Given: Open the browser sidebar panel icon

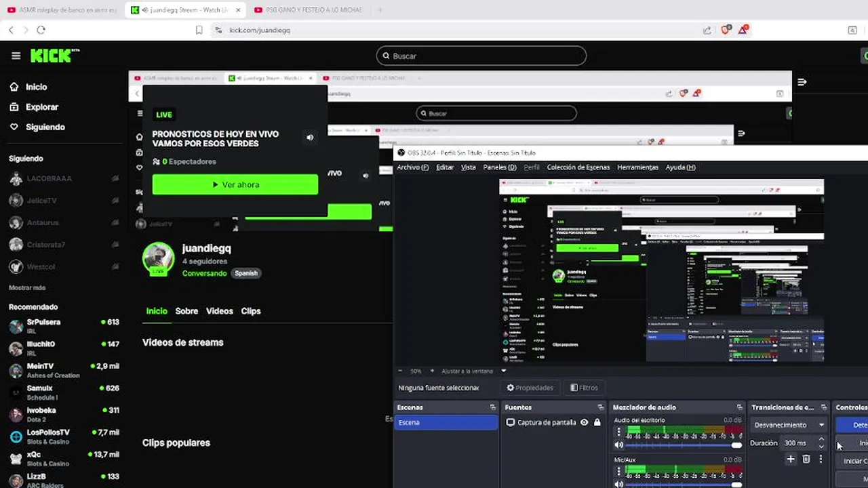Looking at the screenshot, I should tap(852, 30).
